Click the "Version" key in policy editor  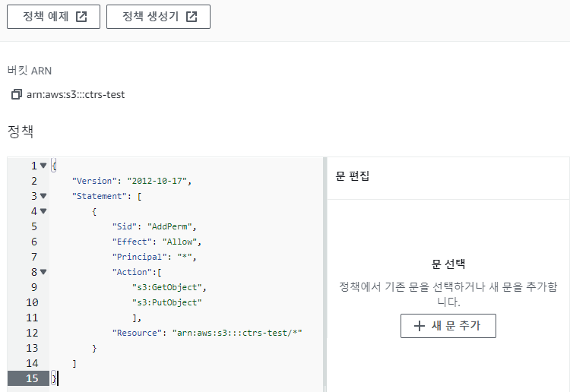pos(94,181)
